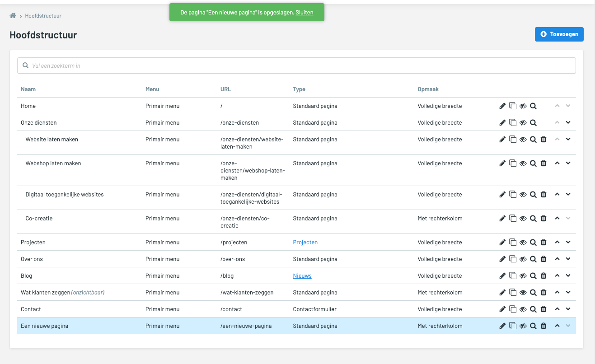The image size is (595, 364).
Task: Move Webshop laten maken up
Action: click(557, 163)
